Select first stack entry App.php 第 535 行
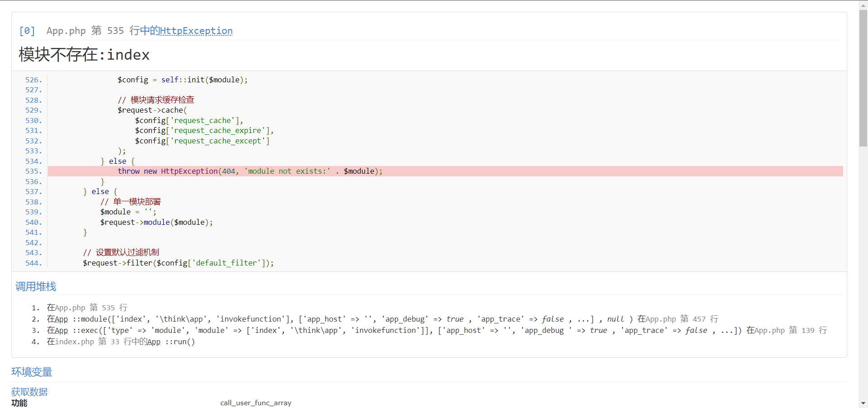Screen dimensions: 868x408 pos(87,308)
